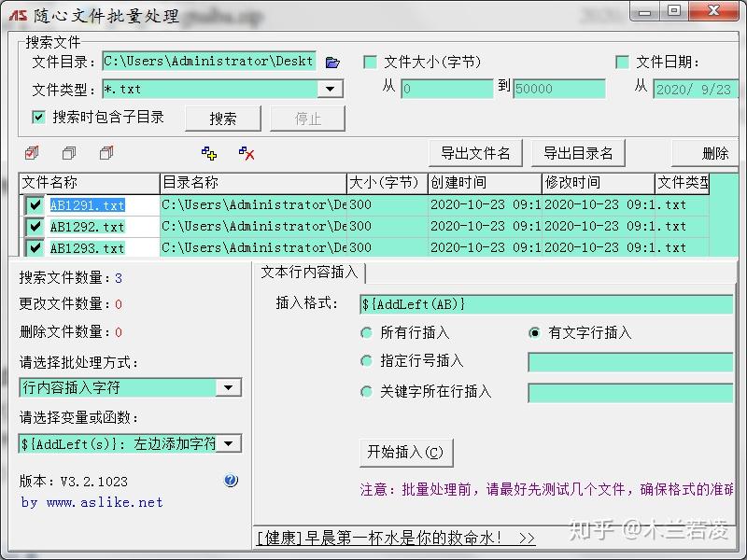Switch to the 文本行内容插入 tab
This screenshot has height=560, width=747.
point(308,273)
